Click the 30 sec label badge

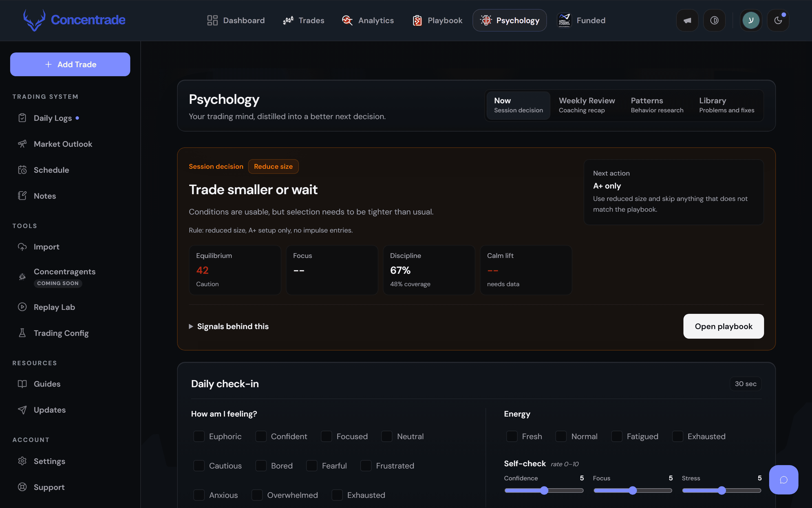click(745, 384)
